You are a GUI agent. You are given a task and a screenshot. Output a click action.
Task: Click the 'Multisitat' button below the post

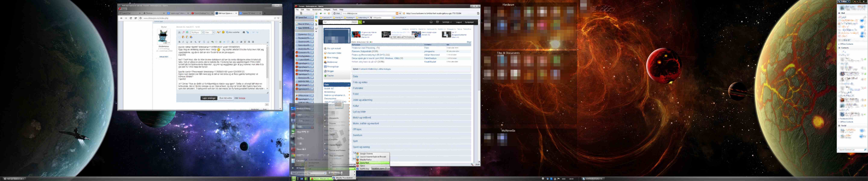click(255, 109)
